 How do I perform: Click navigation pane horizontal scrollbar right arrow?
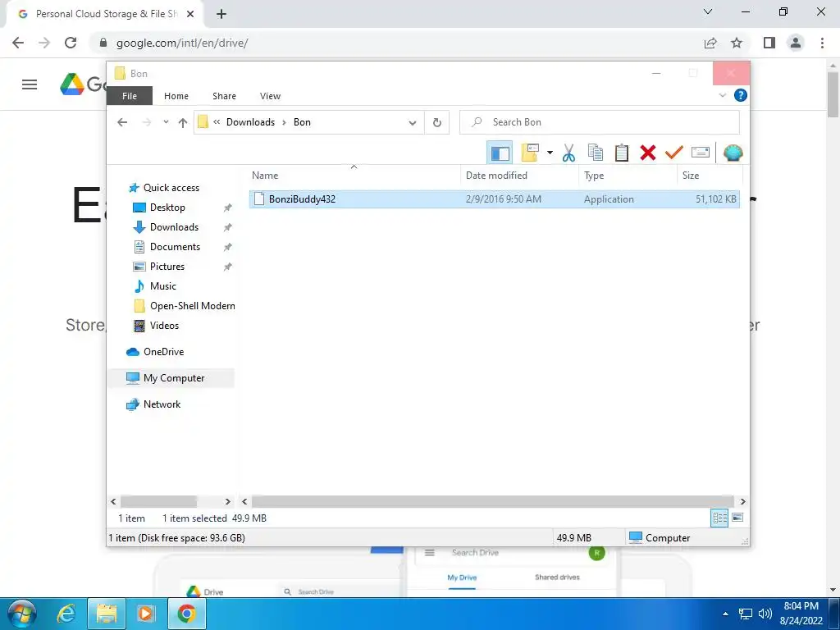(228, 501)
